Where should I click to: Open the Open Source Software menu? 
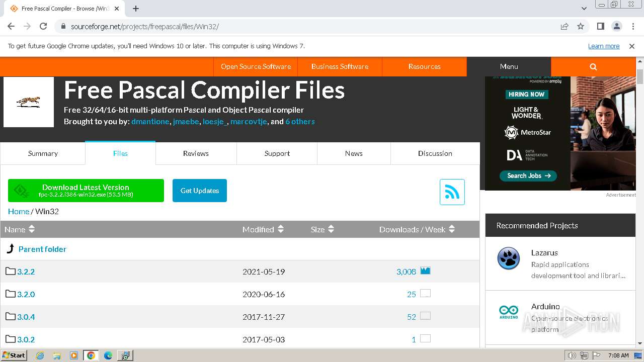pos(256,66)
